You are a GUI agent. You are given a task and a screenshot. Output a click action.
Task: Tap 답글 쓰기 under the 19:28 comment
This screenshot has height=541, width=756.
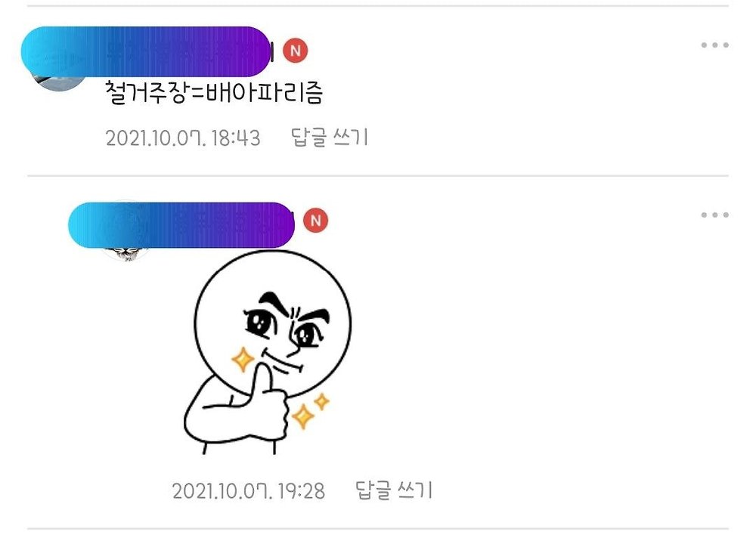[x=394, y=491]
